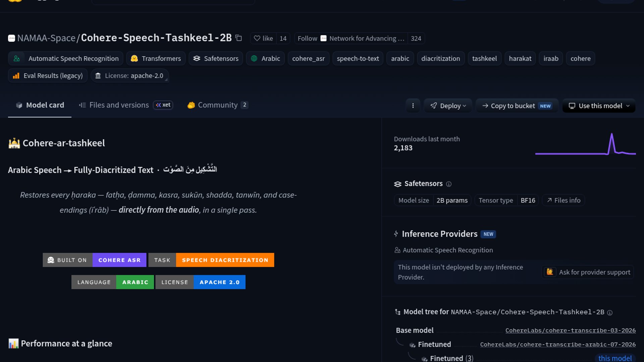Click the Safetensors stack icon in sidebar
This screenshot has height=362, width=644.
point(397,184)
